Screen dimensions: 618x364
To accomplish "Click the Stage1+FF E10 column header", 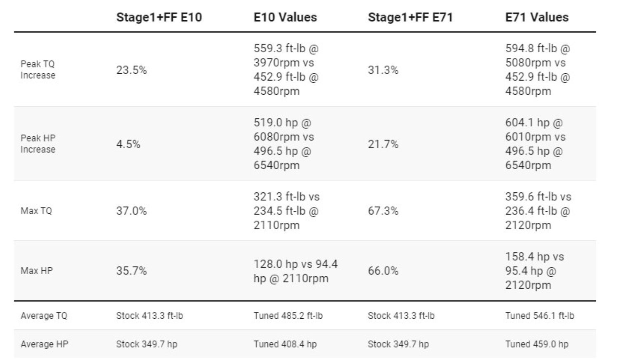I will (x=159, y=17).
